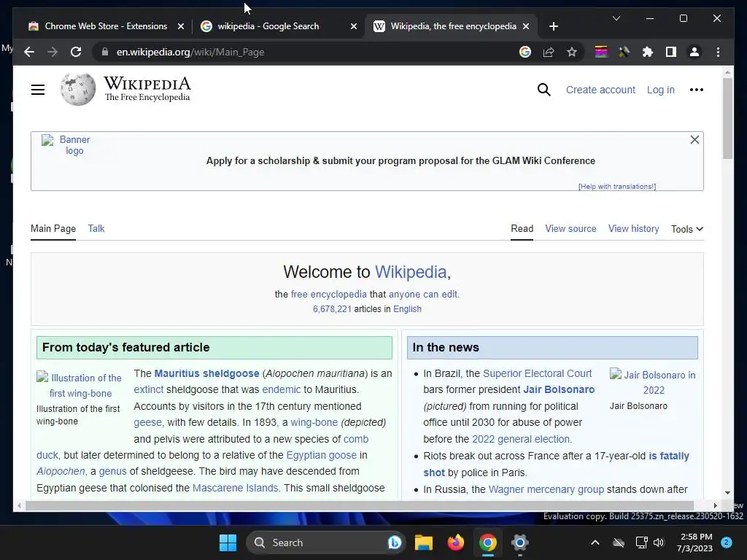747x560 pixels.
Task: Open Windows Start menu
Action: pyautogui.click(x=228, y=542)
